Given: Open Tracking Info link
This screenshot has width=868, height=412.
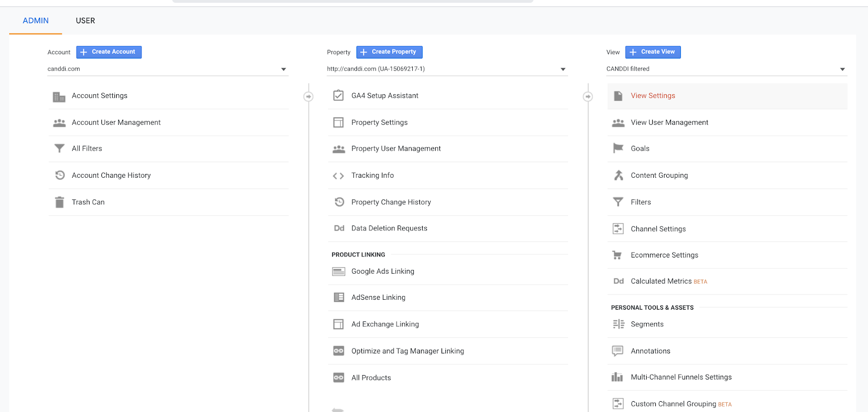Looking at the screenshot, I should pyautogui.click(x=372, y=175).
